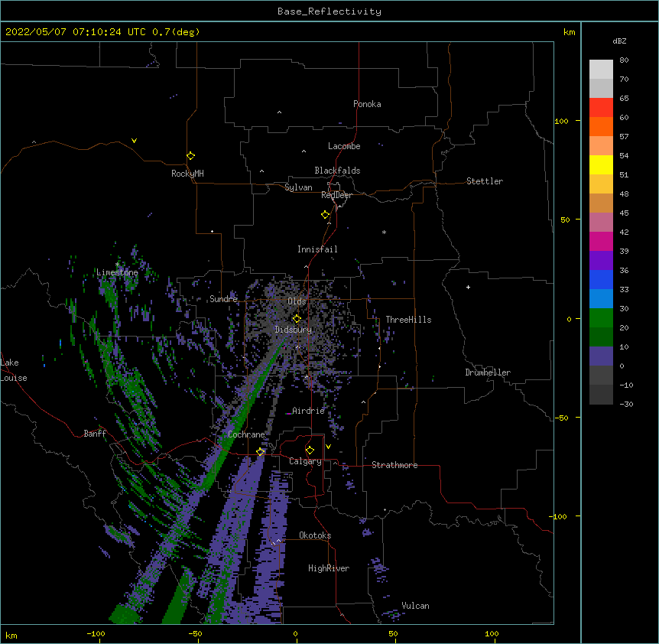Click the yellow diamond marker south of RedDeer

point(326,215)
